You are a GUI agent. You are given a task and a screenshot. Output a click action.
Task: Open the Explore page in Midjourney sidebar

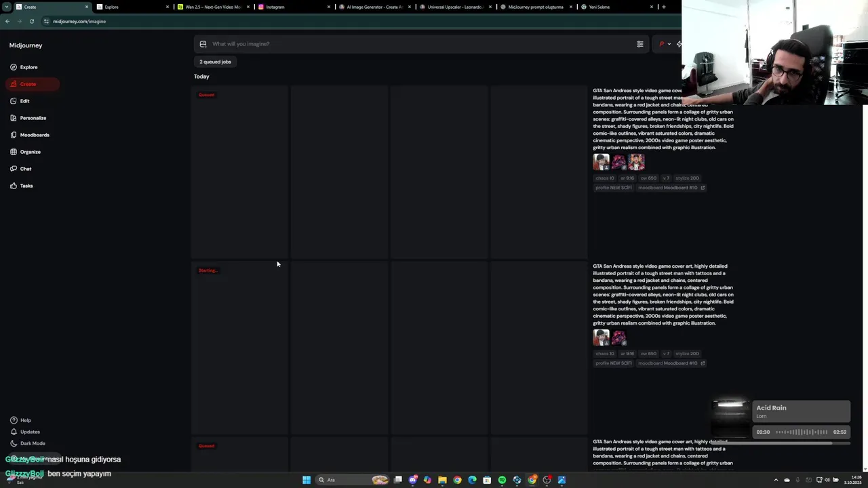click(x=24, y=67)
